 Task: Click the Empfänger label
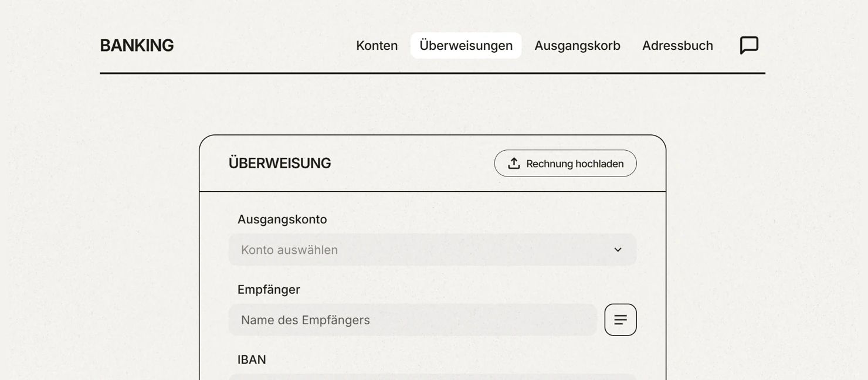pyautogui.click(x=269, y=290)
